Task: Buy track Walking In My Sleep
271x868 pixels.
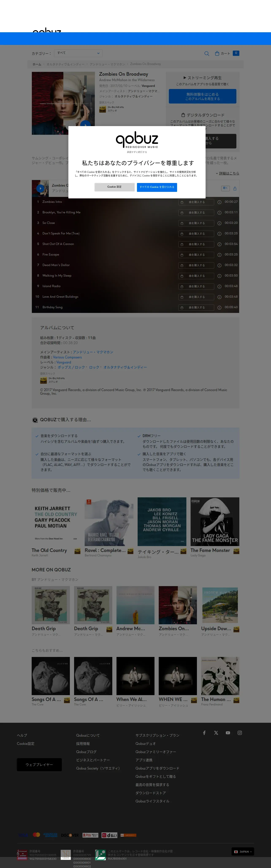Action: (x=196, y=276)
